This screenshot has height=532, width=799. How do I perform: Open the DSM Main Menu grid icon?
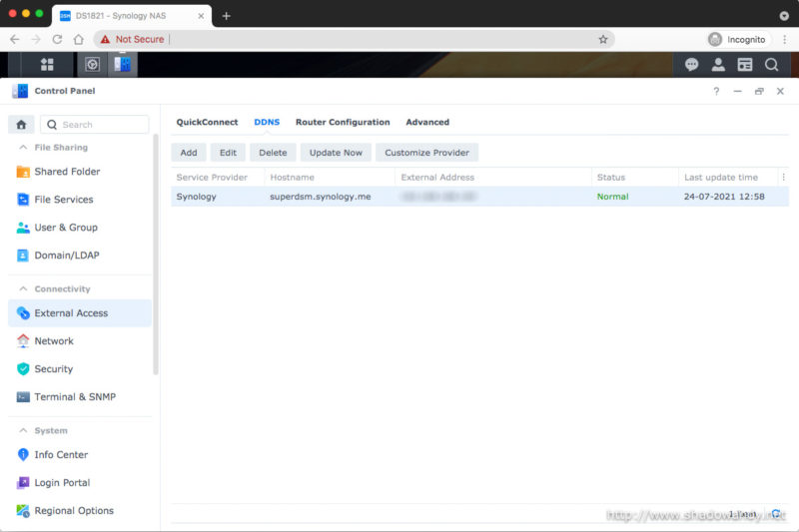pos(47,65)
